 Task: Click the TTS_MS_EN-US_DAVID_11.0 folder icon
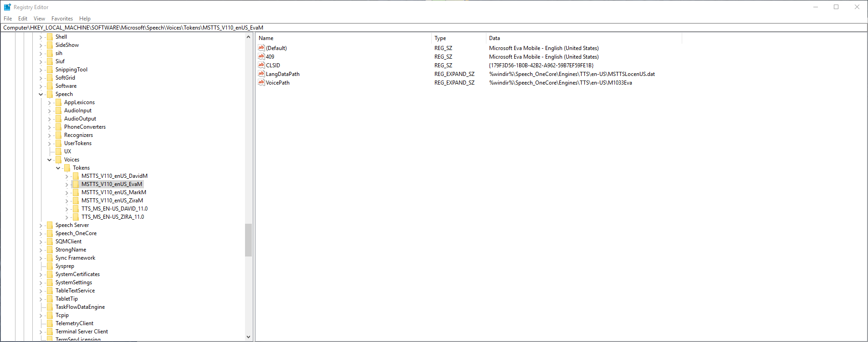pos(76,209)
